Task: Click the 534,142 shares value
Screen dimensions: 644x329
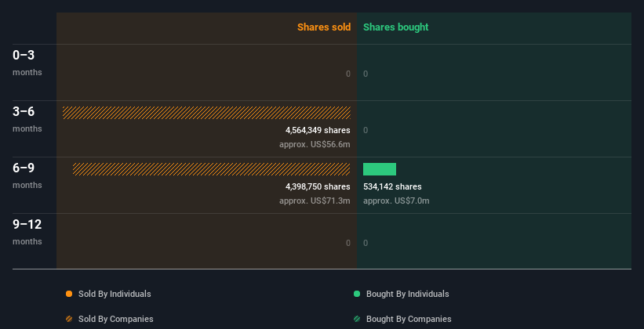Action: 392,186
